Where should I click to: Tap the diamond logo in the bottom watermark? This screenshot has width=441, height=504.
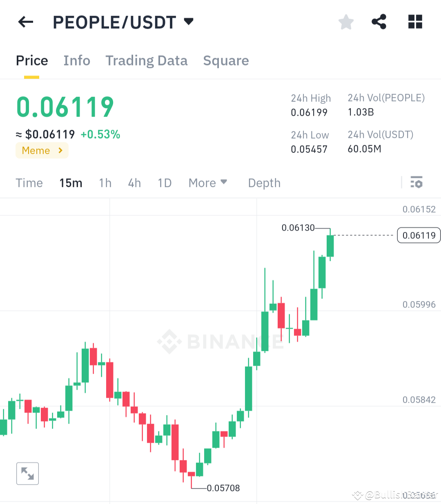click(357, 495)
